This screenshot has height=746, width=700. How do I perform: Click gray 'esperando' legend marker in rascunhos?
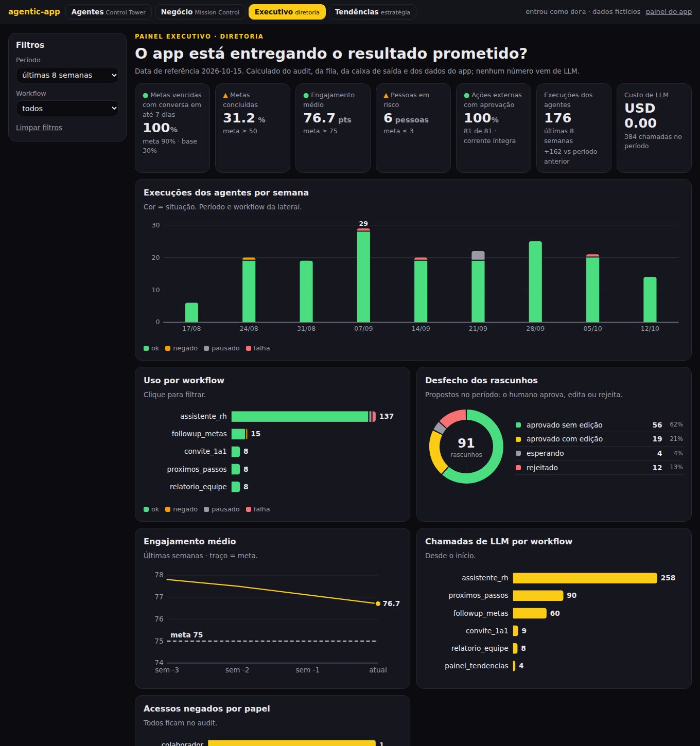click(518, 453)
